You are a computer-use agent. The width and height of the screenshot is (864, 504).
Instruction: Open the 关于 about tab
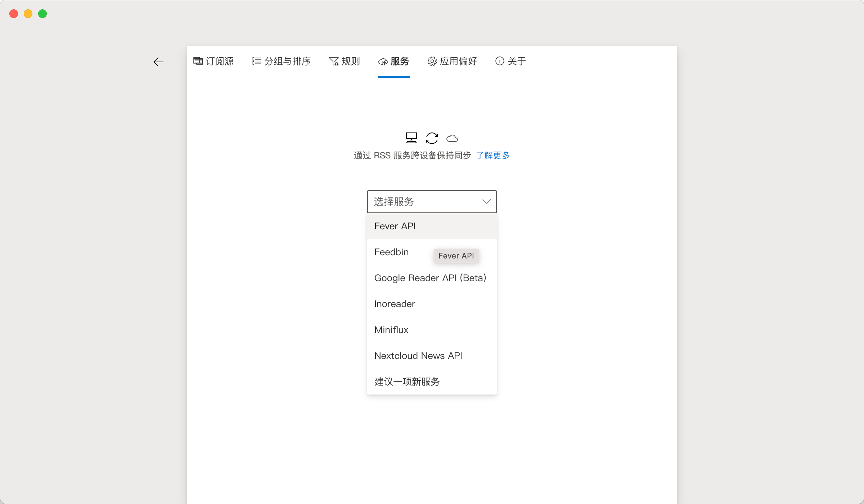coord(511,61)
